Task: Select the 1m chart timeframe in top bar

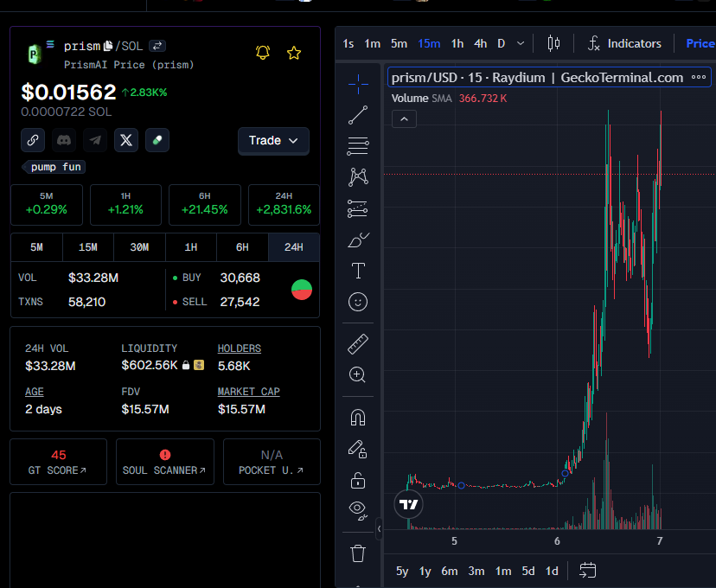Action: tap(372, 43)
